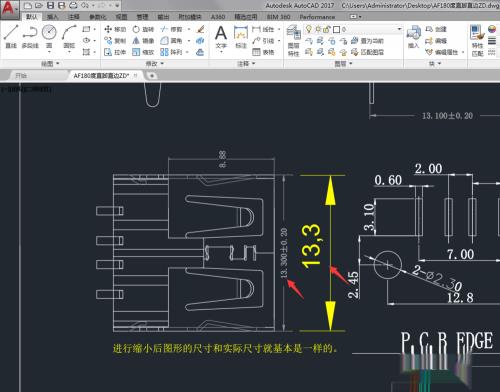Select the Polyline (多段线) tool
This screenshot has height=392, width=500.
coord(30,36)
